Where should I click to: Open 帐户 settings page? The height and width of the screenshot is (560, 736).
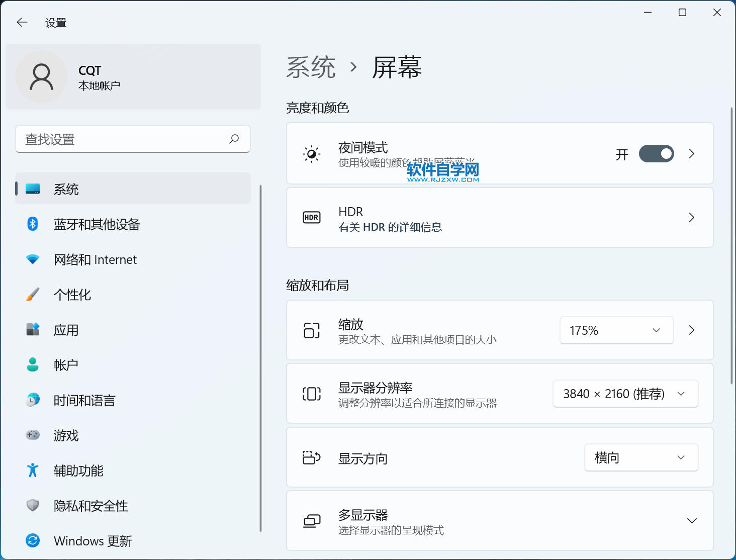pos(133,365)
